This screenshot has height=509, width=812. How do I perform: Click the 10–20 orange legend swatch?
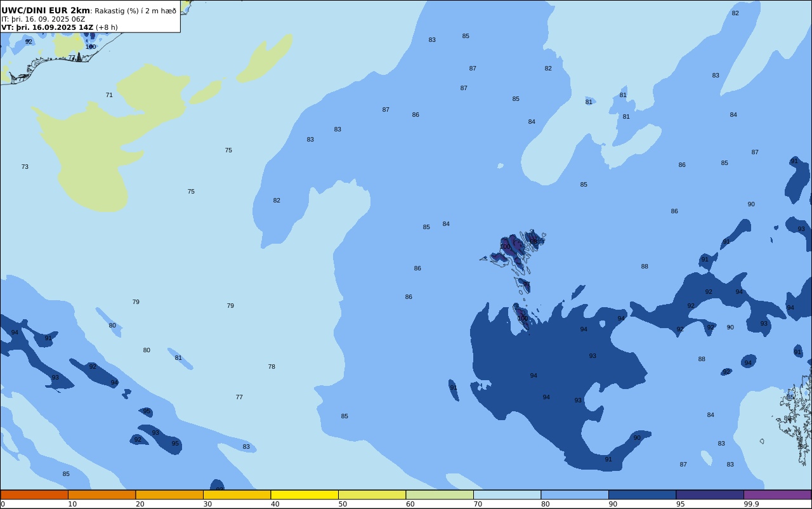101,494
